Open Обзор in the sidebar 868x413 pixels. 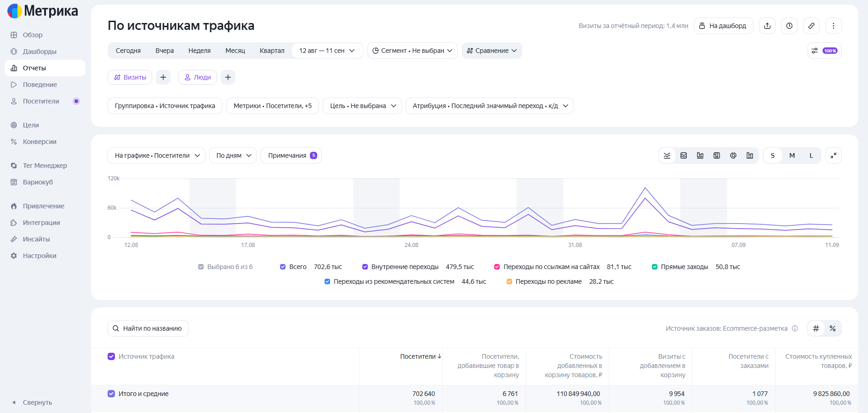pos(33,35)
